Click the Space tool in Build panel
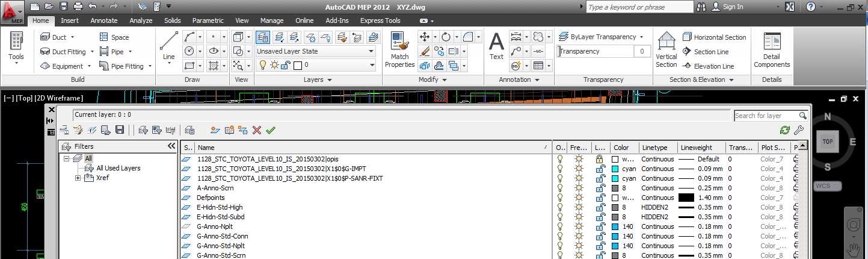The height and width of the screenshot is (259, 868). [114, 37]
